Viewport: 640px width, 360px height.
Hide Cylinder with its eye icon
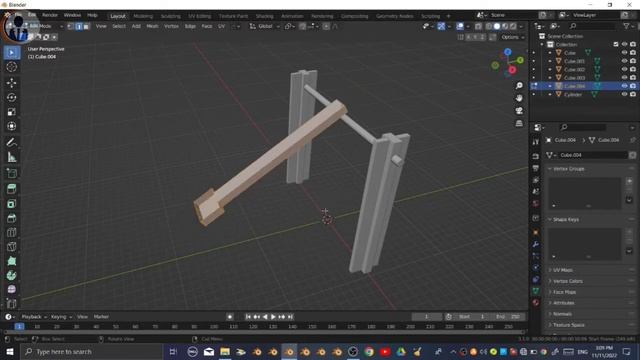click(624, 94)
